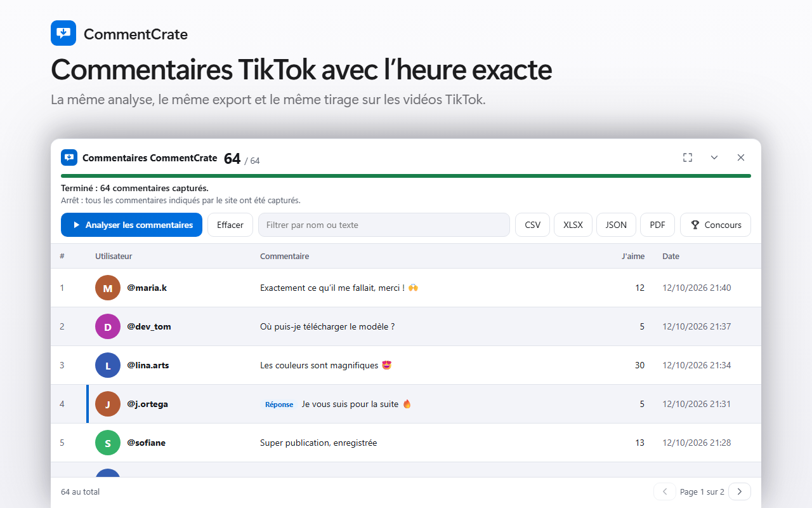Click the avatar of @sofiane
Image resolution: width=812 pixels, height=508 pixels.
[108, 443]
